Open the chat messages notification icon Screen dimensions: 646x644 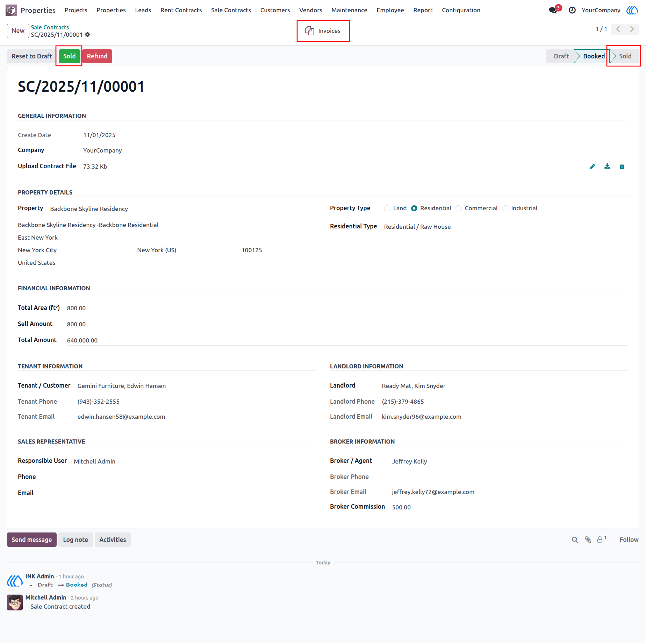[x=553, y=10]
